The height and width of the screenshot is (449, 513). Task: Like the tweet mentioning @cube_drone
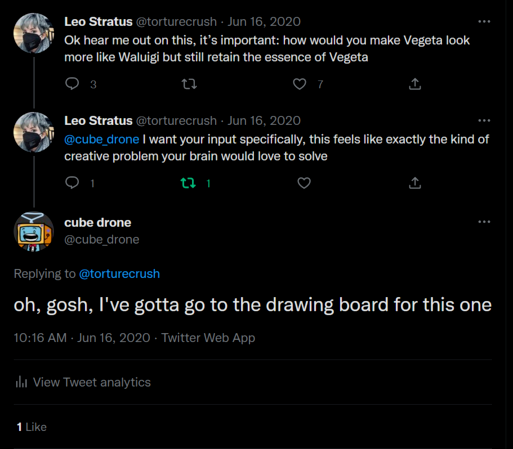click(304, 183)
